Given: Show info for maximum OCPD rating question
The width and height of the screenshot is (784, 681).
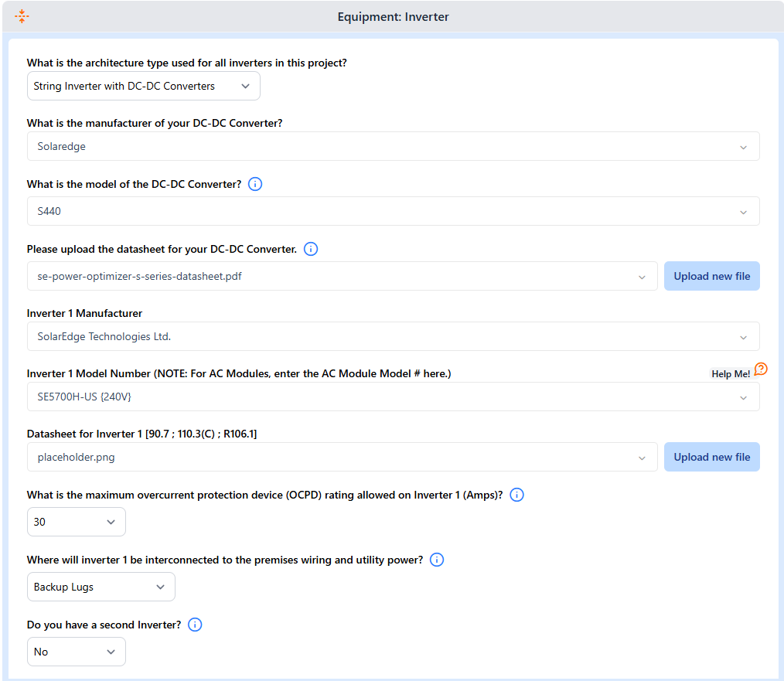Looking at the screenshot, I should tap(516, 495).
